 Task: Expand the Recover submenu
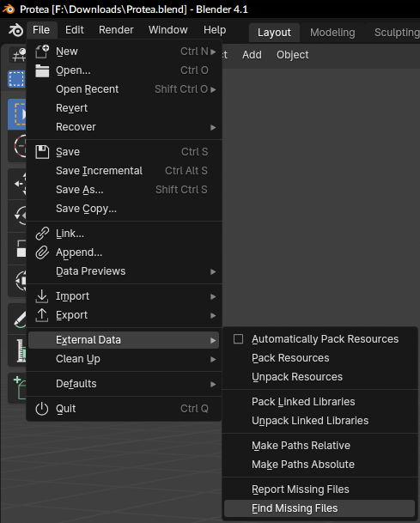[x=124, y=127]
